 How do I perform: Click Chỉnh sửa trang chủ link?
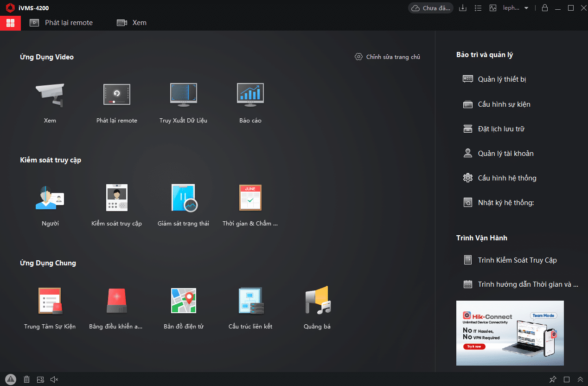coord(387,57)
